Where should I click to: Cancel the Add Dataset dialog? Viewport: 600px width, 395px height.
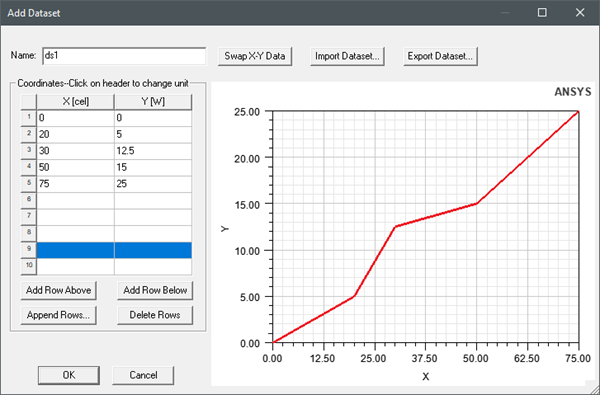143,375
